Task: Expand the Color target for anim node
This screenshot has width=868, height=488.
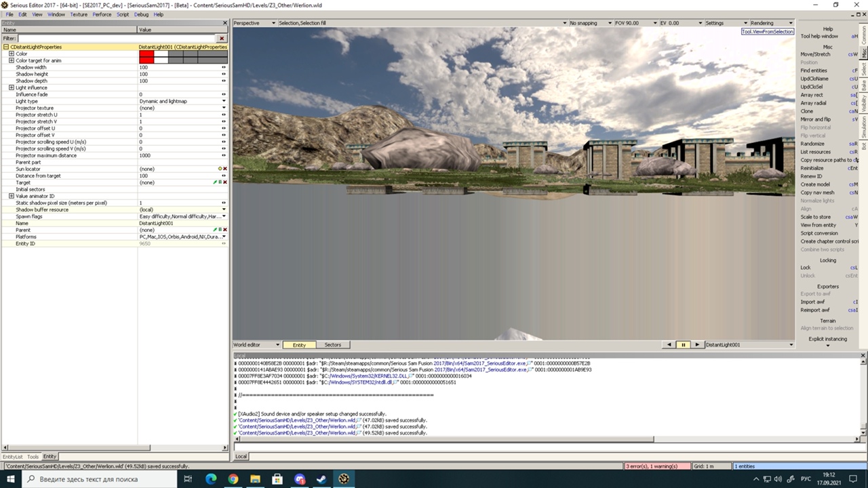Action: [x=12, y=60]
